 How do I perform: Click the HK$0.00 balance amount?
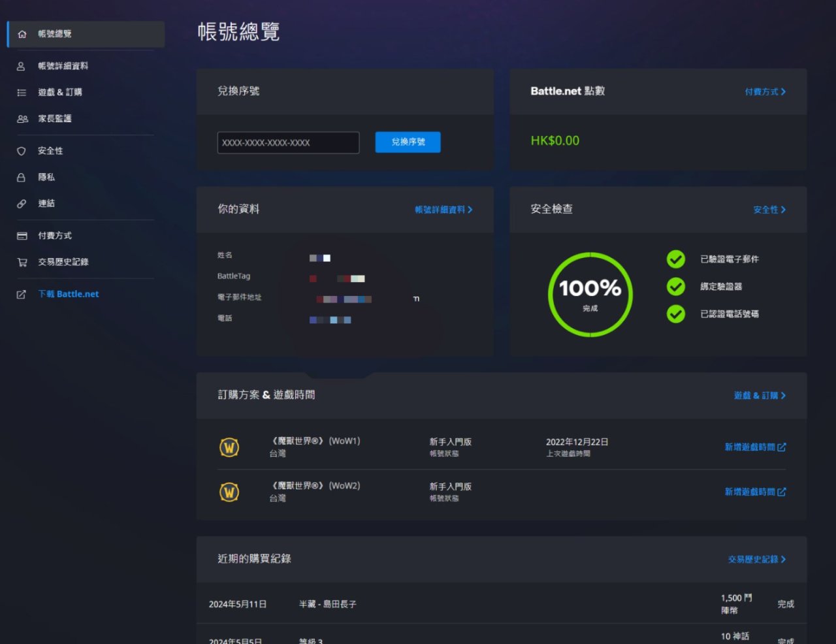[x=555, y=141]
